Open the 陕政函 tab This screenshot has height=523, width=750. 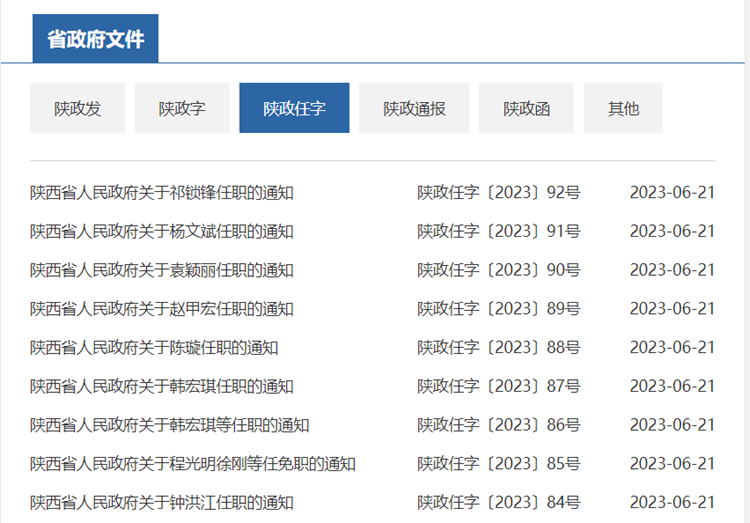point(526,108)
